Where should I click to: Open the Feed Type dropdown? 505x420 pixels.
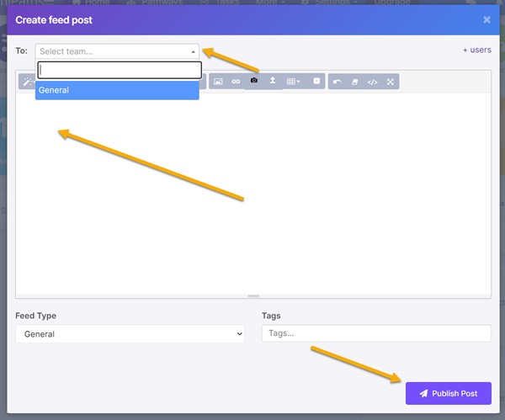pyautogui.click(x=130, y=334)
